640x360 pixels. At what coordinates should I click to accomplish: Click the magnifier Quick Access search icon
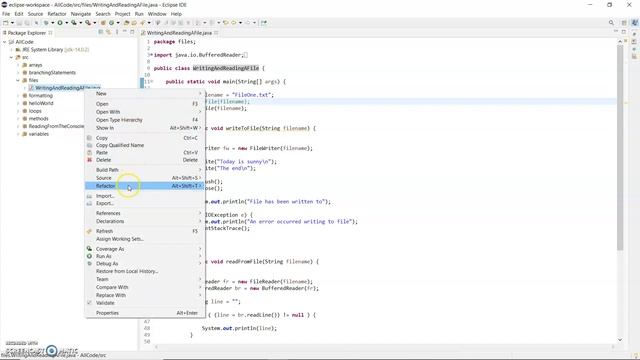(x=611, y=23)
